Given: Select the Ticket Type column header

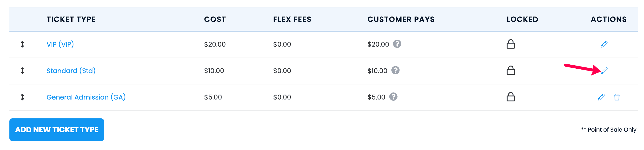Looking at the screenshot, I should [71, 19].
